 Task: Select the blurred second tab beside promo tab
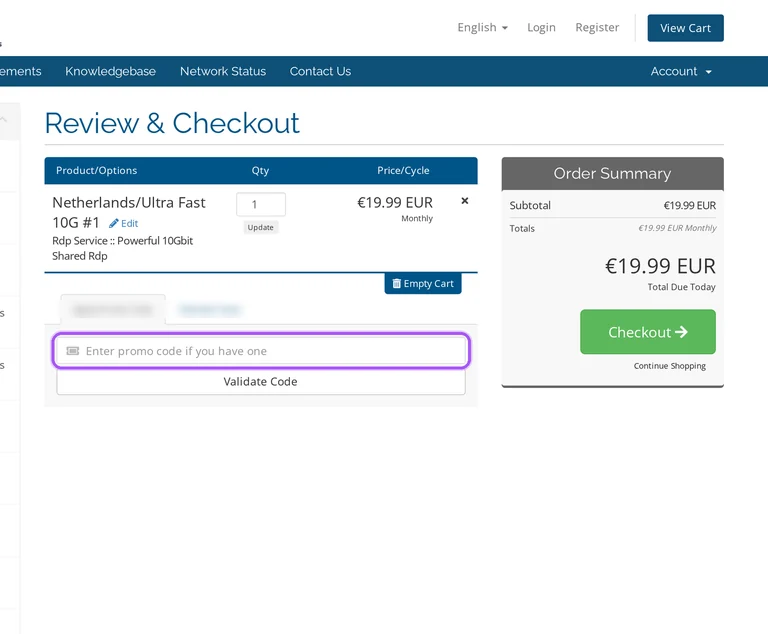point(210,310)
